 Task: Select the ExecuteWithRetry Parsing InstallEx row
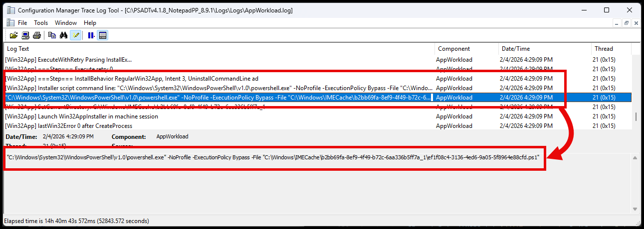318,60
